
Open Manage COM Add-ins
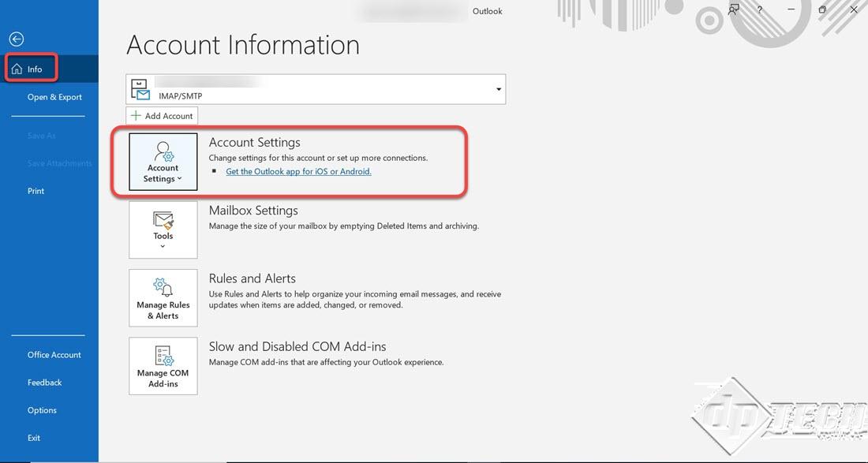coord(163,365)
